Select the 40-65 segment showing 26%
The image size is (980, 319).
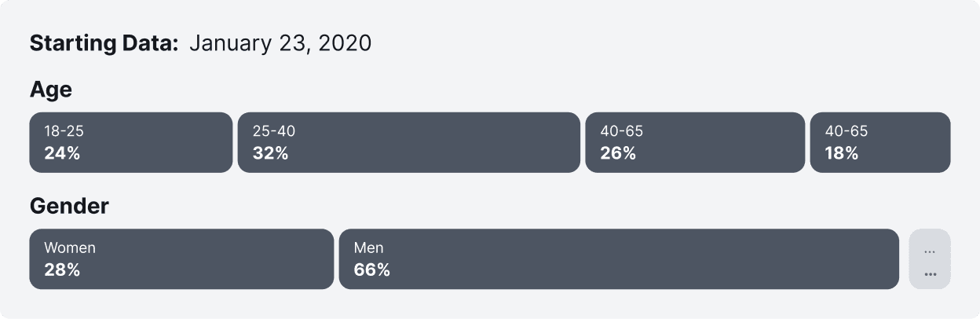click(694, 142)
